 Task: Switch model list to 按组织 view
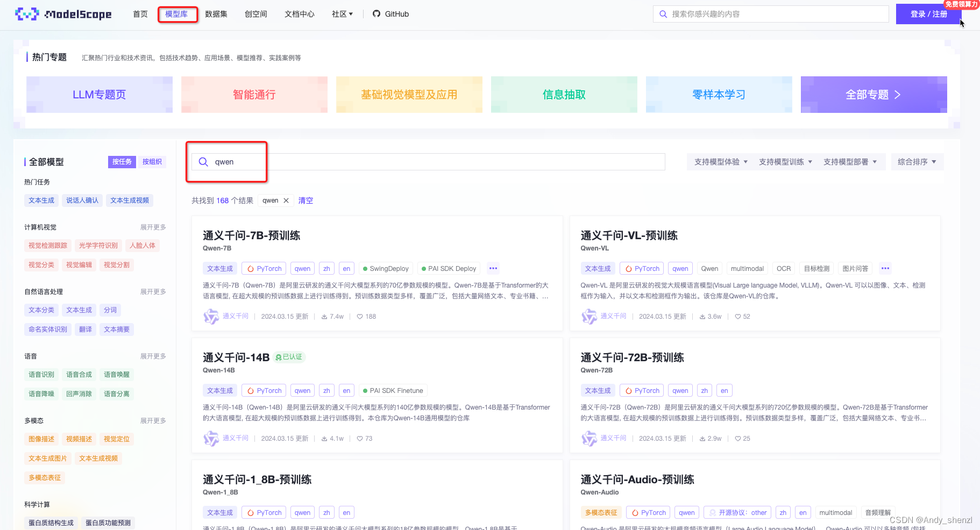click(x=152, y=162)
